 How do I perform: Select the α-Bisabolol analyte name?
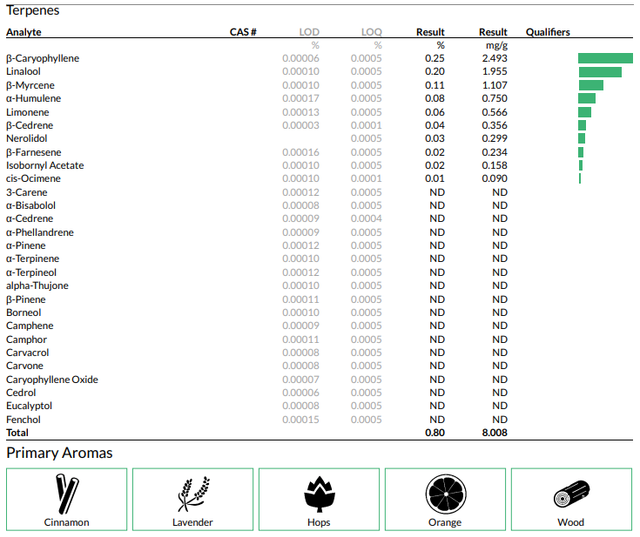click(31, 205)
